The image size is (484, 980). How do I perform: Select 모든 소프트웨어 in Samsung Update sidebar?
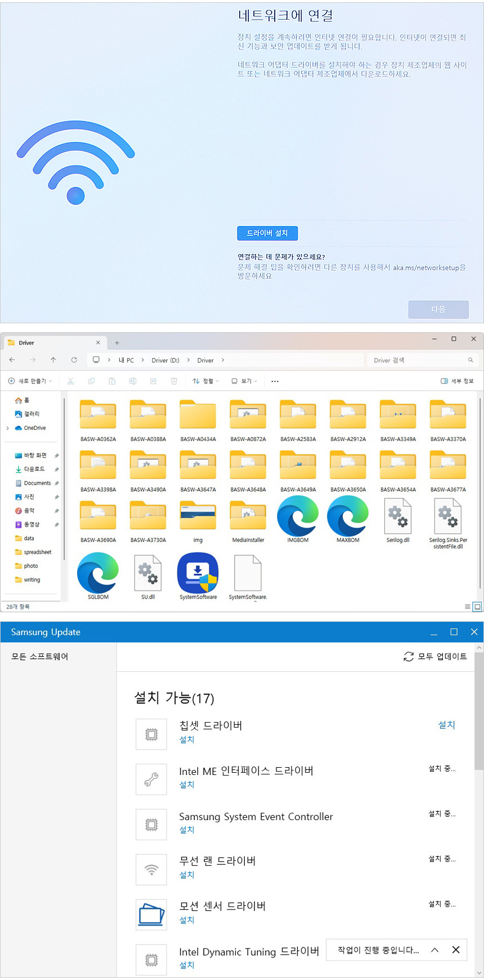point(40,657)
